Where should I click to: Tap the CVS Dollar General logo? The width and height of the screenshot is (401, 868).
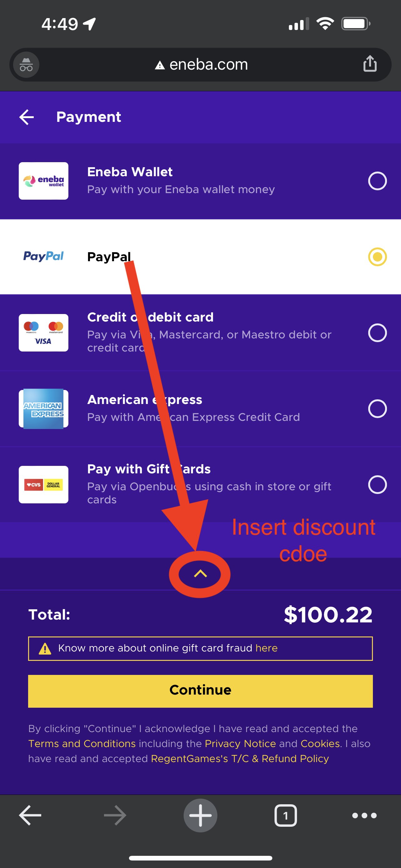[x=43, y=485]
